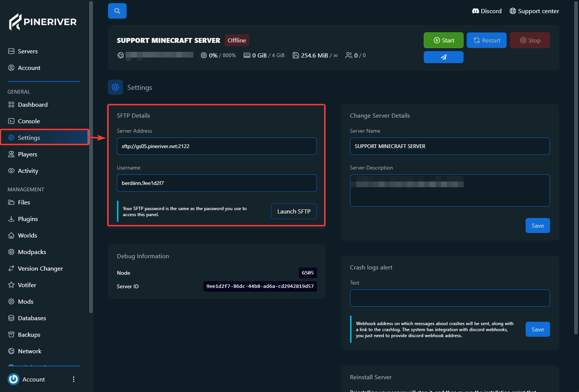
Task: Click the Server ID value 9ee1d2f7-86dc...
Action: click(260, 286)
